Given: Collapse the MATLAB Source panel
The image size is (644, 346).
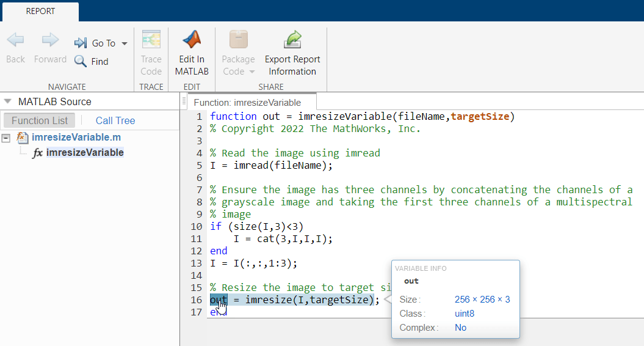Looking at the screenshot, I should 8,101.
